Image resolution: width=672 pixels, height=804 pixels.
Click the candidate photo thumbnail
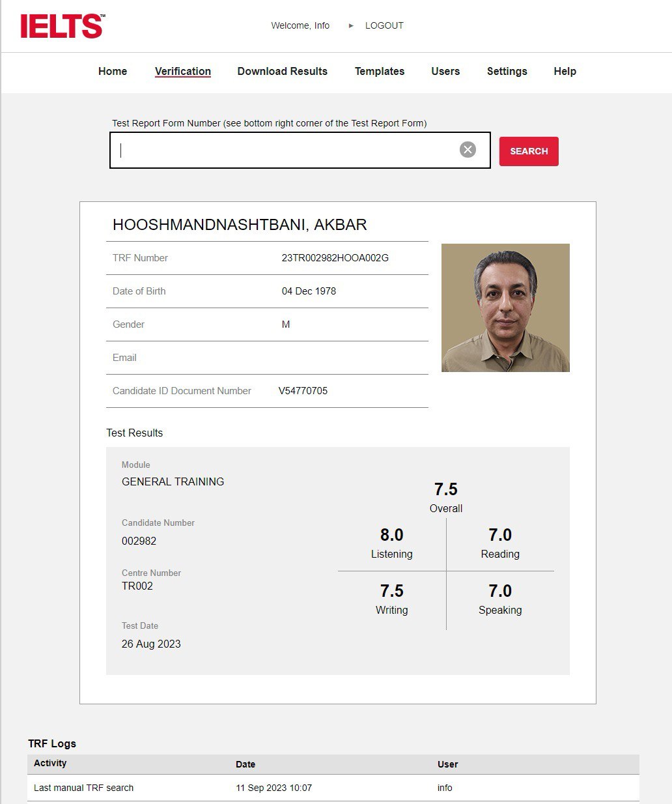(505, 308)
